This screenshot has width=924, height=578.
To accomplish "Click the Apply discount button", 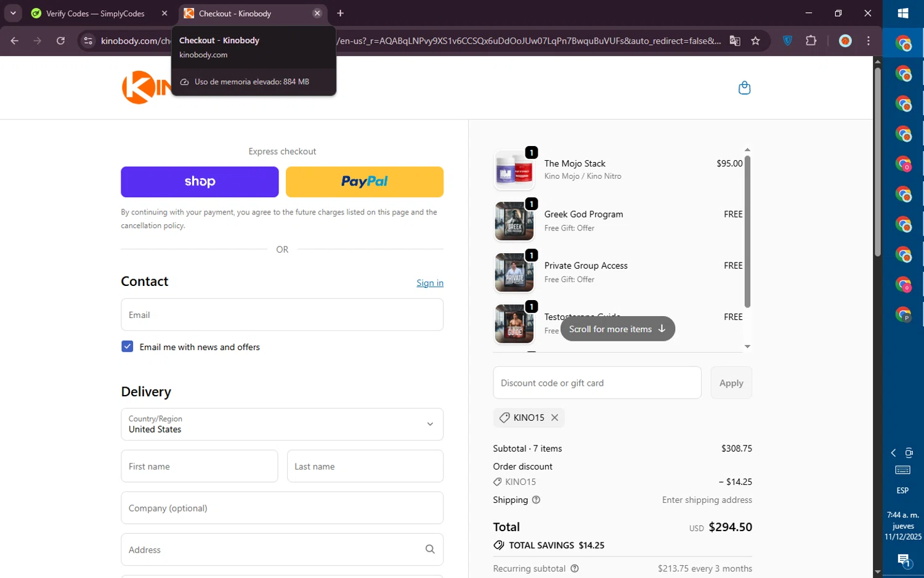I will (x=731, y=383).
